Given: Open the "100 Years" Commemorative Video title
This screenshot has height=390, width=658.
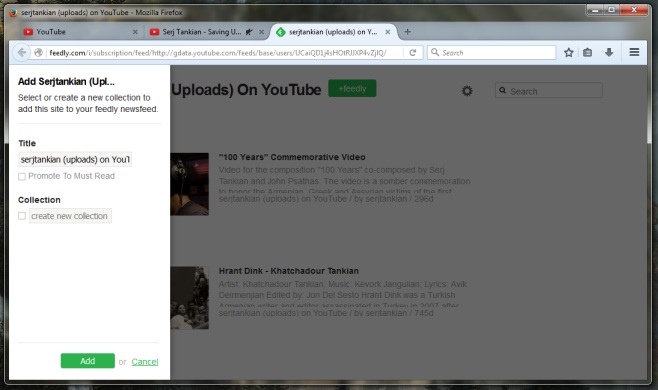Looking at the screenshot, I should (292, 157).
